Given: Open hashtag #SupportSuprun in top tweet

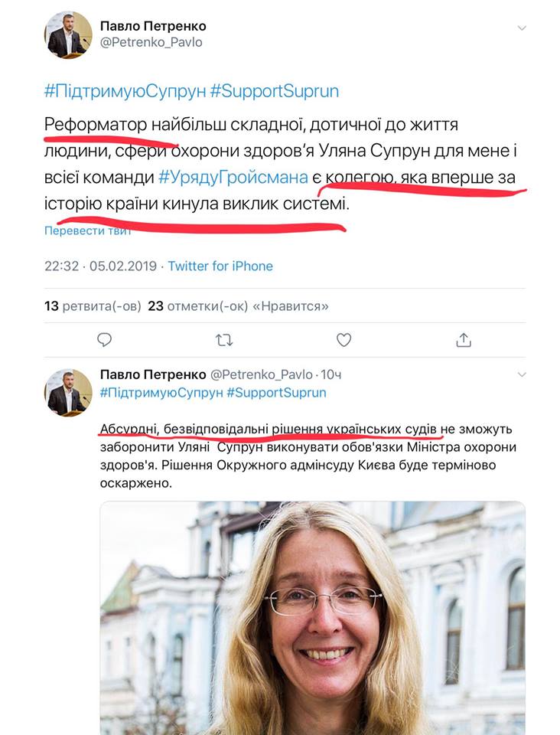Looking at the screenshot, I should (x=275, y=91).
